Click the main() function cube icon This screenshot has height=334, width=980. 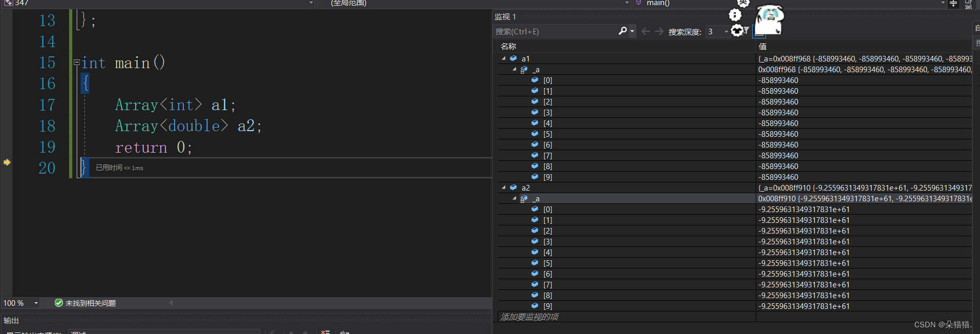pyautogui.click(x=638, y=3)
